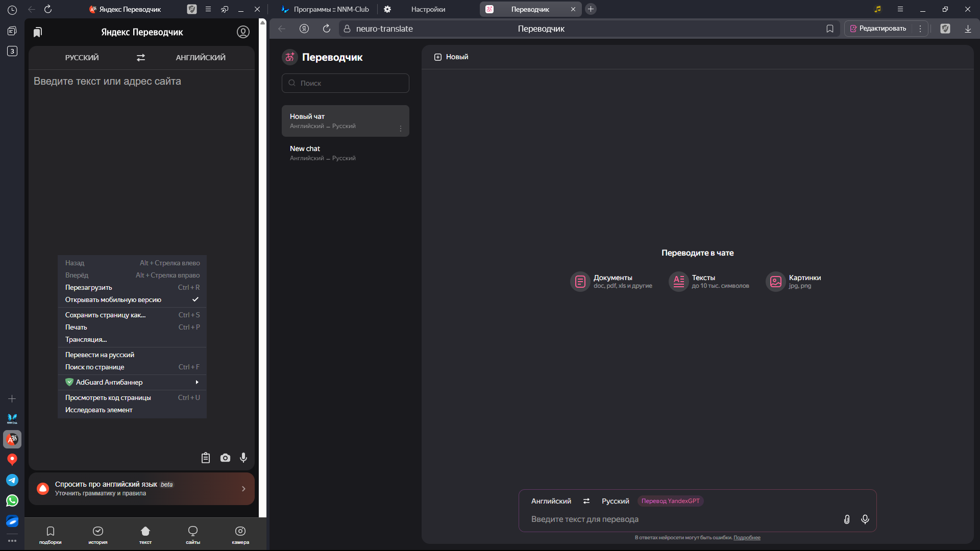Choose source language РУССКИЙ in side panel

click(x=82, y=58)
